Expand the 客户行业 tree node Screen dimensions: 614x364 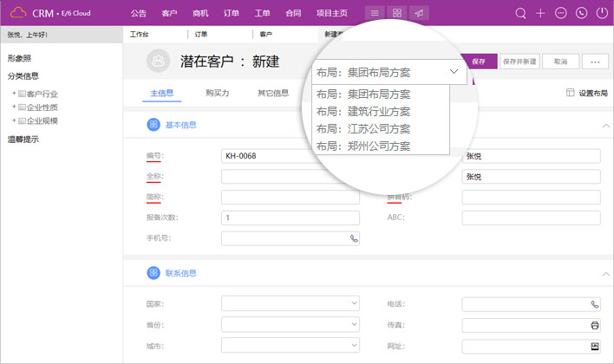pos(14,94)
